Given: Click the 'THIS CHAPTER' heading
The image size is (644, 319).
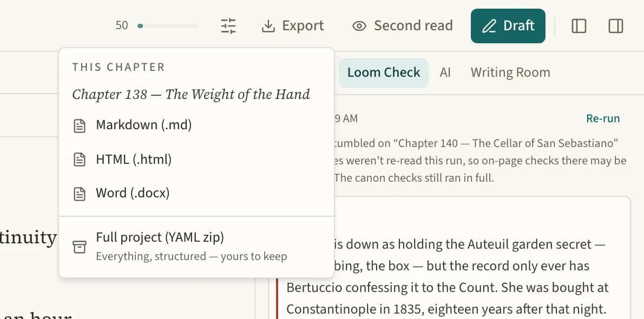Looking at the screenshot, I should click(119, 68).
